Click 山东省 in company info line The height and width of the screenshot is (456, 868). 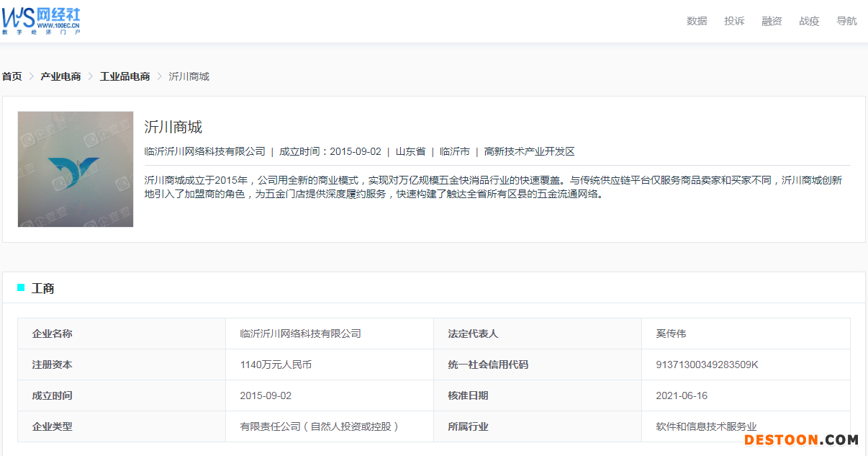(x=410, y=151)
